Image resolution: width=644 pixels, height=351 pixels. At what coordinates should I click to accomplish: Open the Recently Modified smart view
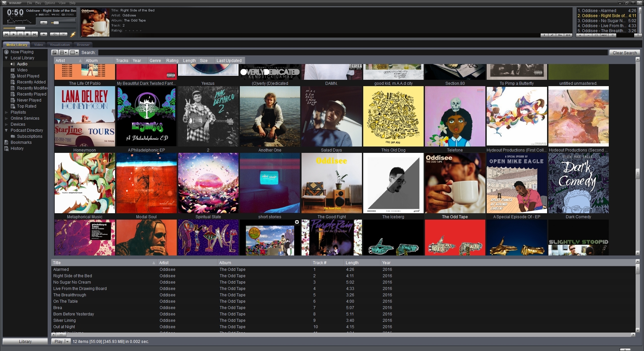coord(32,88)
